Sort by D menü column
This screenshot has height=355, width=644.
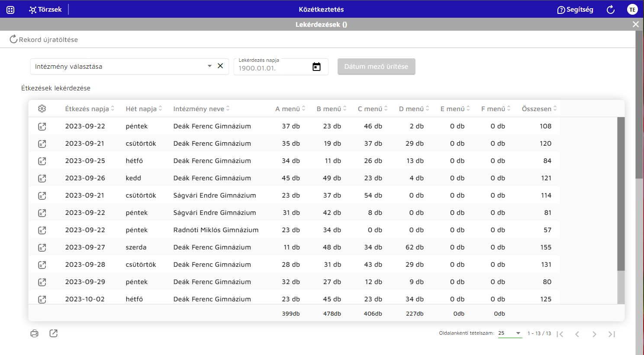point(414,109)
